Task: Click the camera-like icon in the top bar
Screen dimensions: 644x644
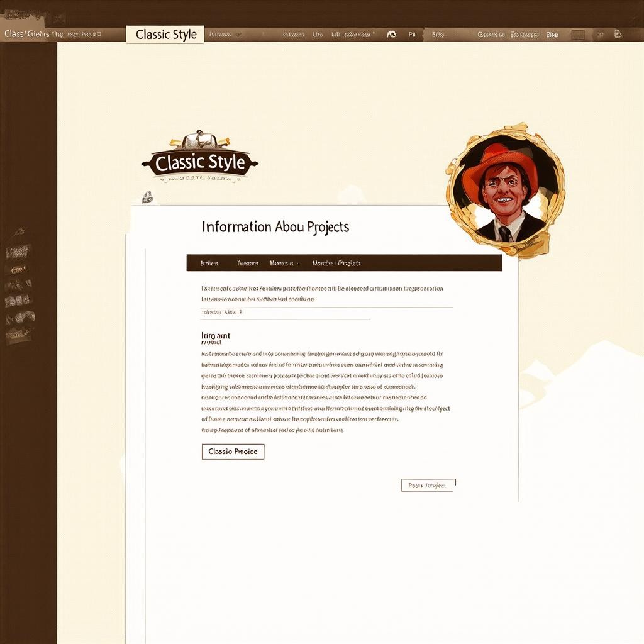Action: coord(391,35)
